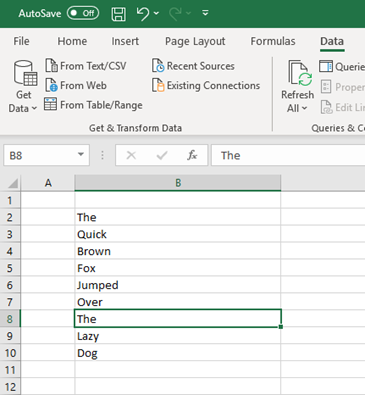Click the Save floppy disk icon
The image size is (365, 395).
(x=119, y=14)
